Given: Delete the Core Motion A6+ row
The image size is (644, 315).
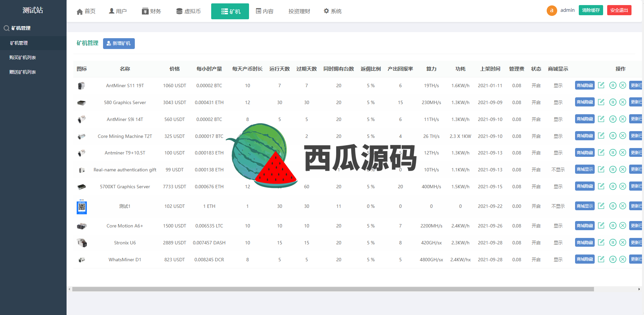Looking at the screenshot, I should [623, 225].
